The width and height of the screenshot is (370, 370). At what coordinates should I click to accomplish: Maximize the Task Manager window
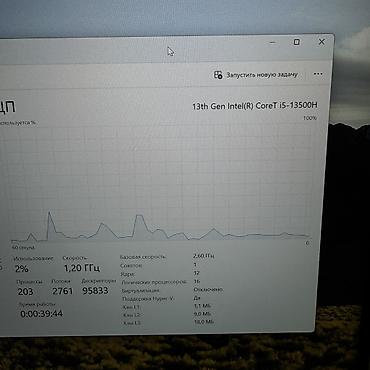(x=296, y=42)
